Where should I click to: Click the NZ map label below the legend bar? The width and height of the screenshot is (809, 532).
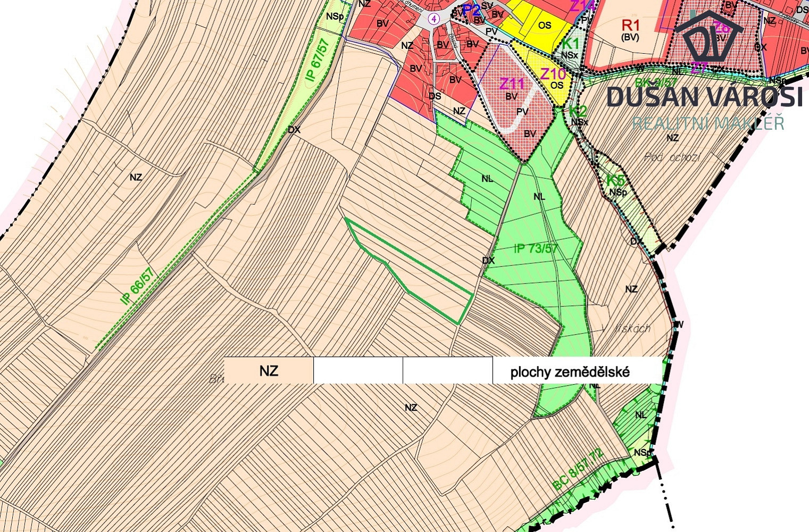click(x=411, y=408)
